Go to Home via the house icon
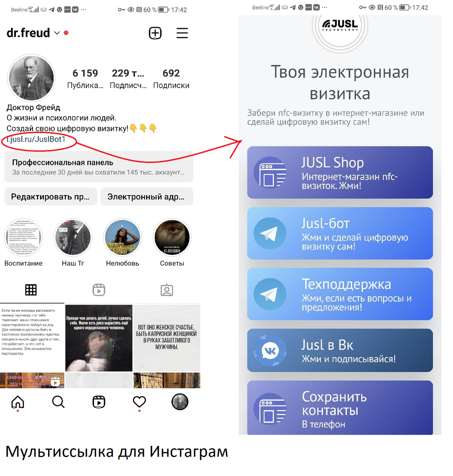This screenshot has height=476, width=453. click(x=18, y=402)
